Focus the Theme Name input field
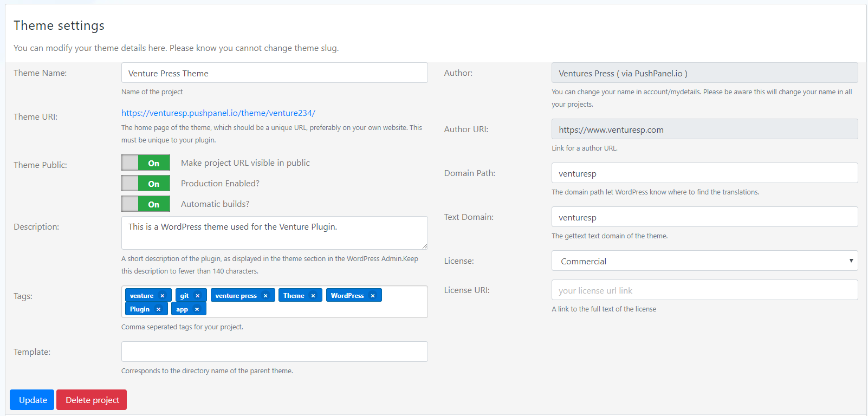This screenshot has width=868, height=416. 274,73
